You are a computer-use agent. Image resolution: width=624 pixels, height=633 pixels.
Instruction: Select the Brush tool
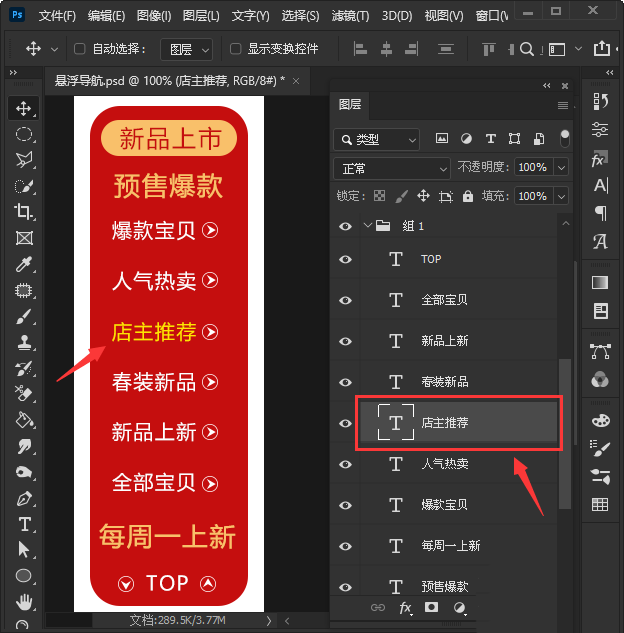pyautogui.click(x=23, y=316)
